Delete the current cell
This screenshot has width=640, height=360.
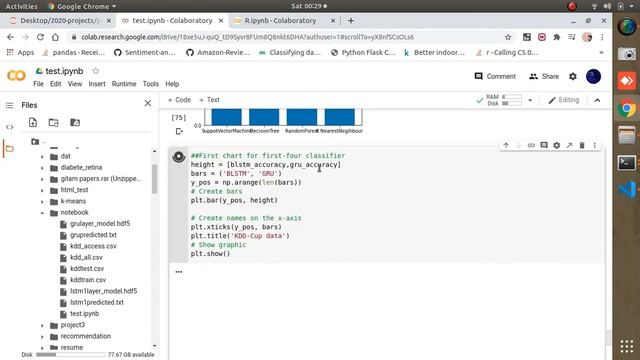(582, 145)
